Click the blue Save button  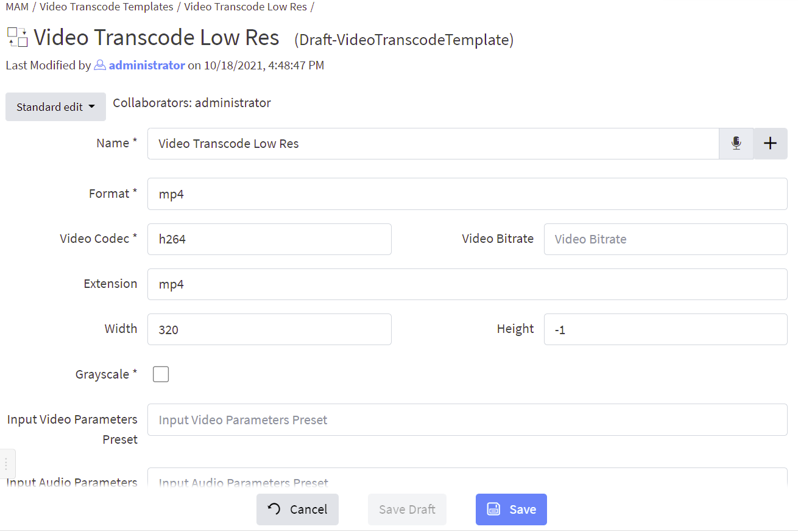(x=511, y=509)
